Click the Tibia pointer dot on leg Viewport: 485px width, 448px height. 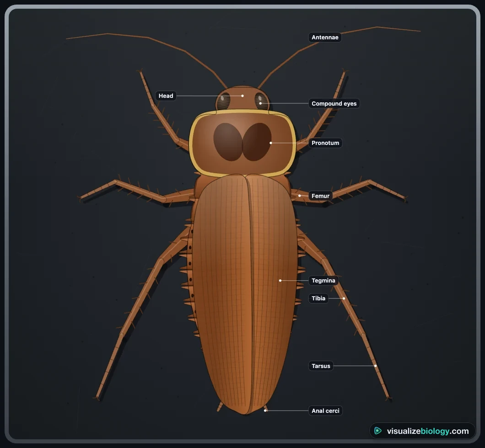pyautogui.click(x=344, y=299)
